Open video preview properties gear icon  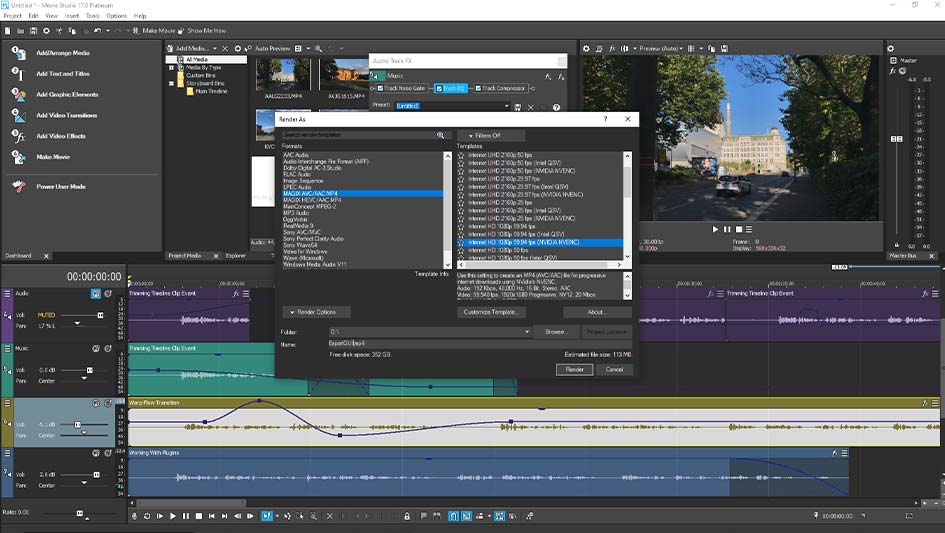click(586, 48)
